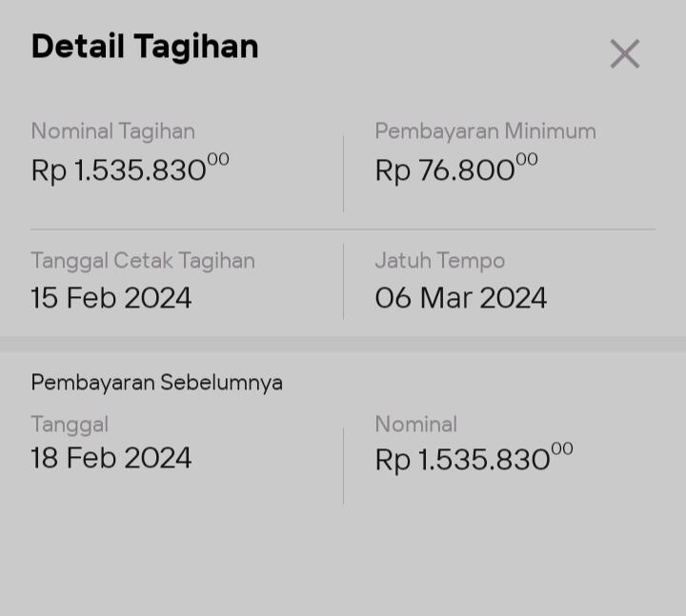The height and width of the screenshot is (616, 686).
Task: Click the Jatuh Tempo label
Action: click(x=439, y=261)
